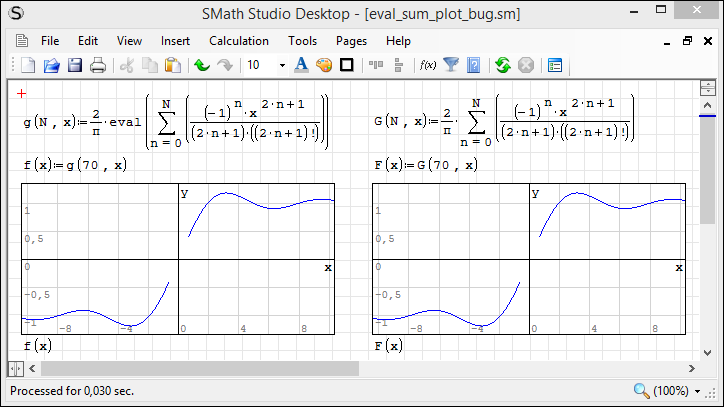724x407 pixels.
Task: Open the font size 10 dropdown
Action: point(282,66)
